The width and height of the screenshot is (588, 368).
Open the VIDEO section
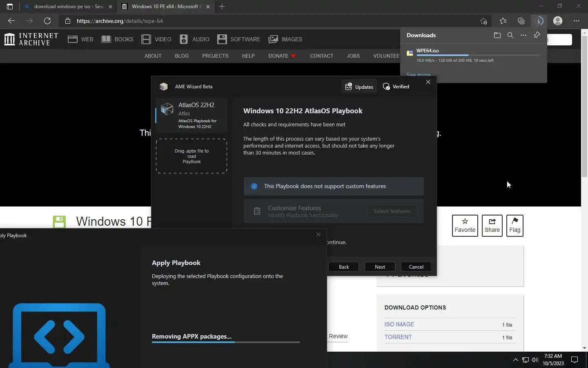click(x=156, y=39)
